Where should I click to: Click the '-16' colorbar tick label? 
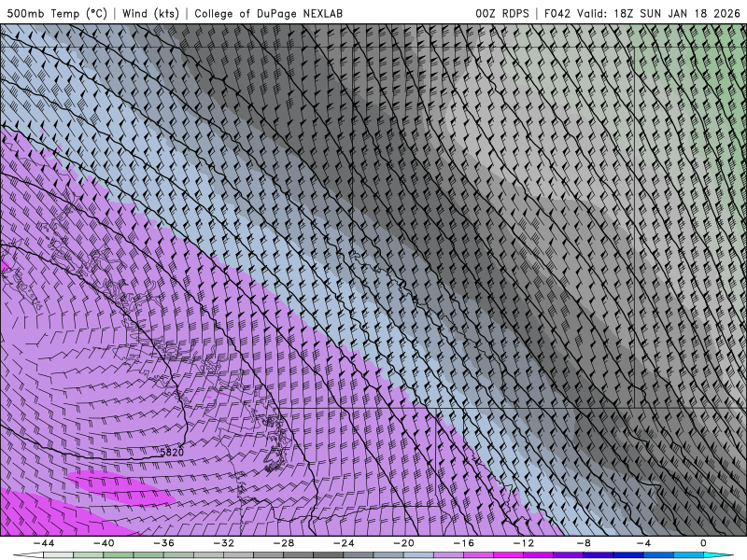pyautogui.click(x=463, y=543)
